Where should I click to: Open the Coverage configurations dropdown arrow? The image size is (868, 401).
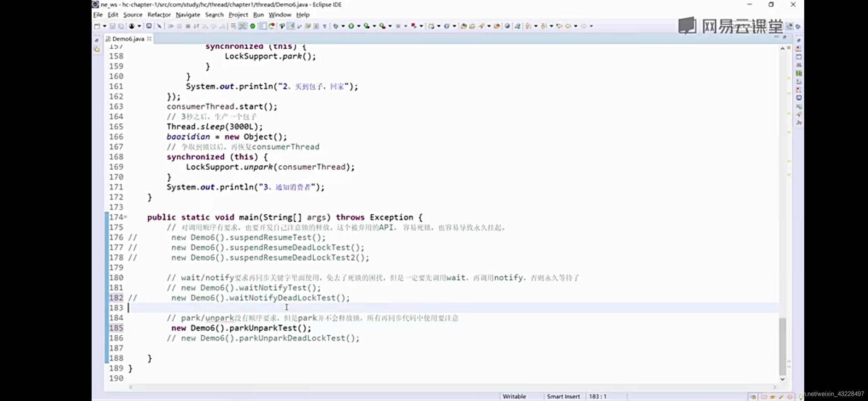click(374, 26)
